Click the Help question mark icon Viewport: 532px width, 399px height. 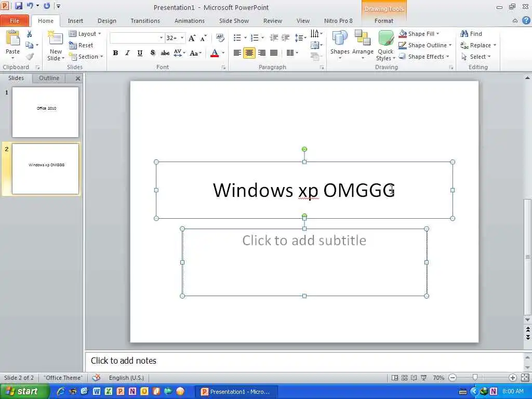526,20
